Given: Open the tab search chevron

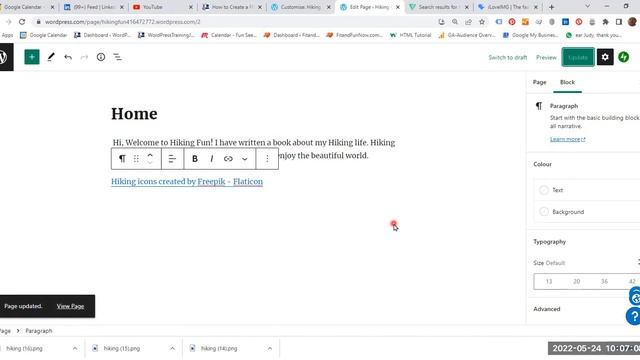Looking at the screenshot, I should (x=587, y=7).
